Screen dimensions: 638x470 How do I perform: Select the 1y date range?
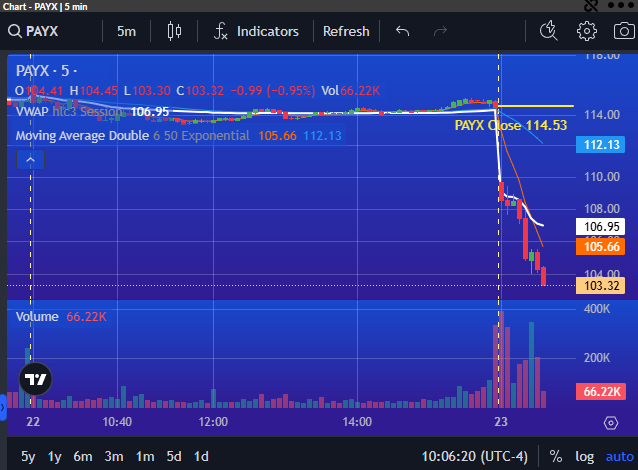(55, 457)
